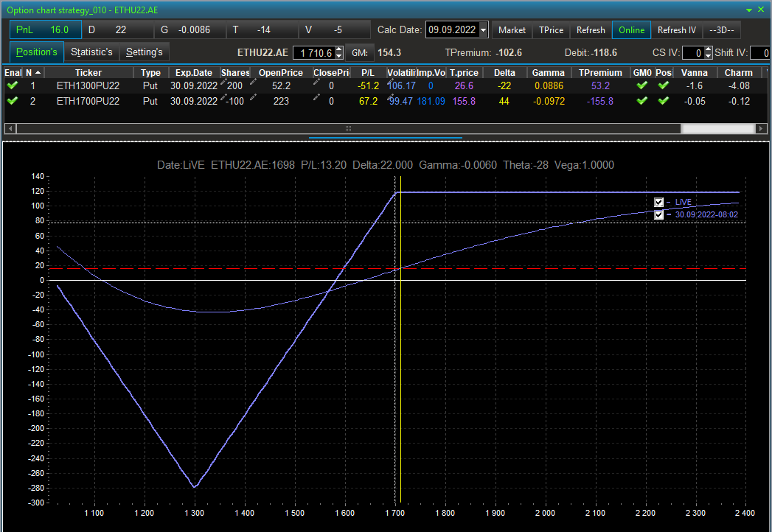This screenshot has width=772, height=532.
Task: Sort by the Exp.Date column header
Action: [x=194, y=73]
